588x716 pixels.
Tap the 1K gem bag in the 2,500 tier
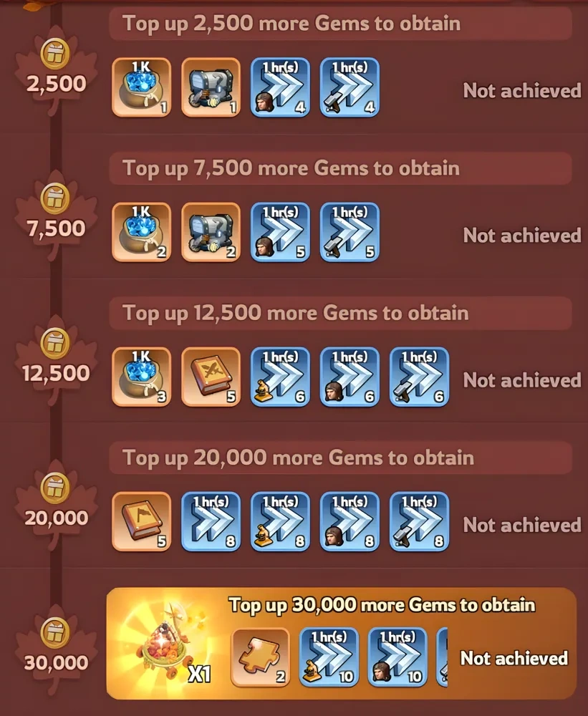[x=142, y=87]
